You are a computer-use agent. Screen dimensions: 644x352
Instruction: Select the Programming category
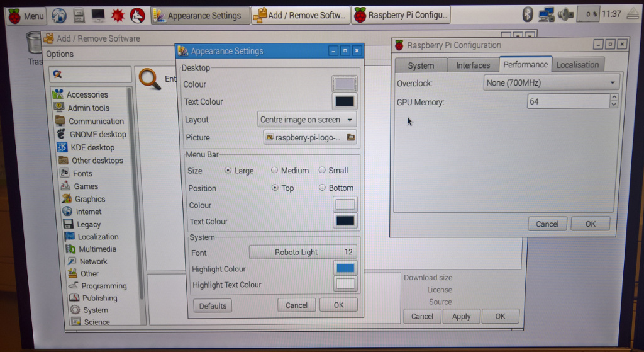[x=98, y=285]
